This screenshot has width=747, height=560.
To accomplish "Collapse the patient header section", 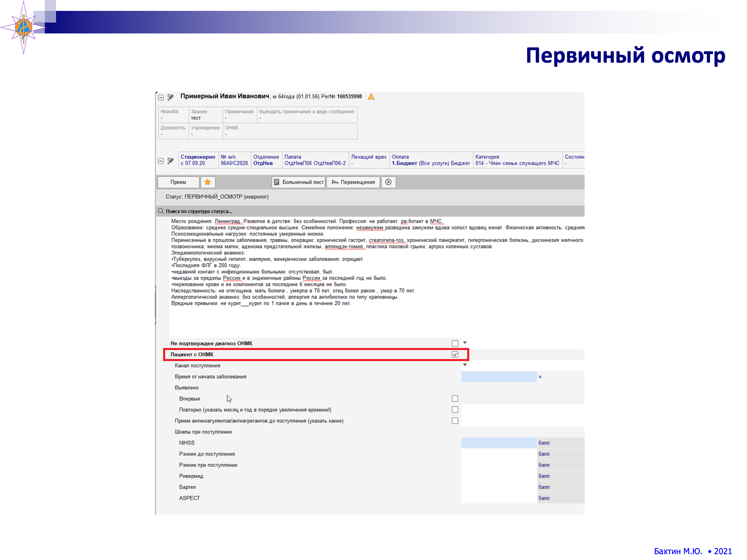I will (x=161, y=97).
